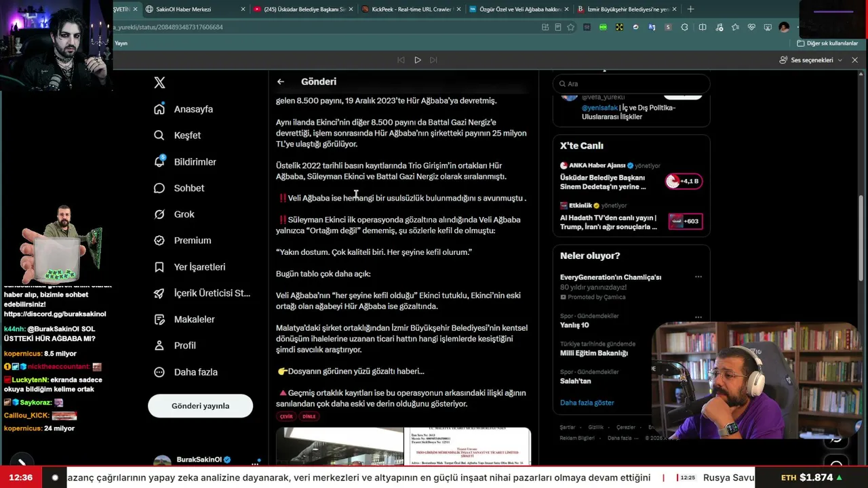Click the Gönderi yayınla button
Image resolution: width=868 pixels, height=488 pixels.
click(200, 406)
